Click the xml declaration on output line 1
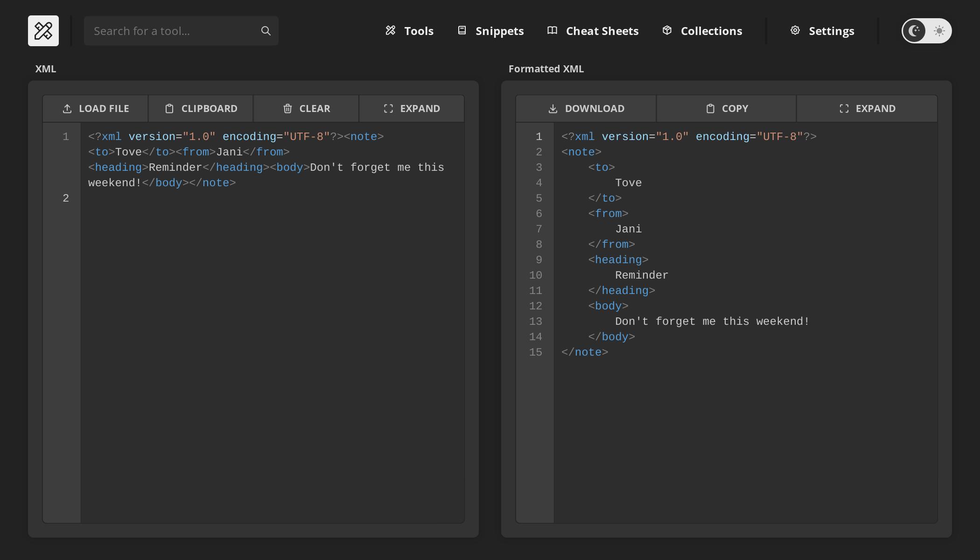This screenshot has height=560, width=980. [689, 137]
